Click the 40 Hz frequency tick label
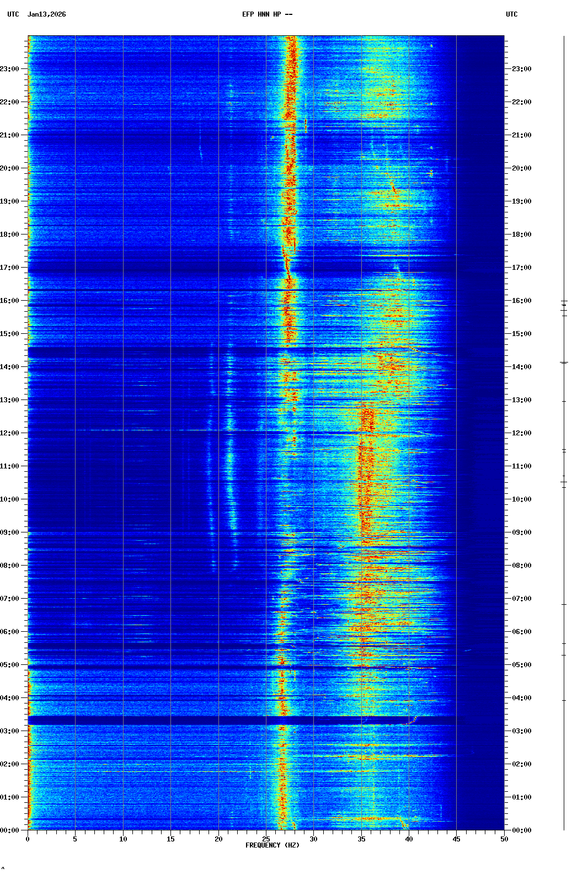 pos(409,839)
